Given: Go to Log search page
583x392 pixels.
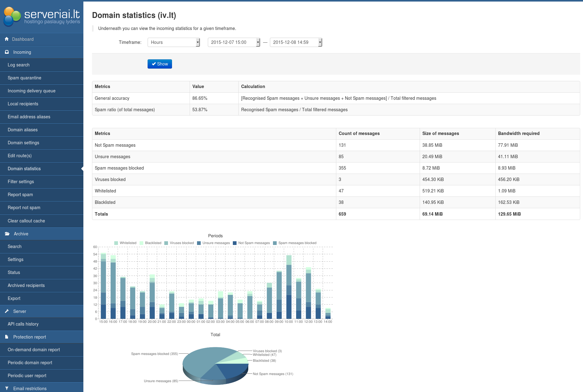Looking at the screenshot, I should click(19, 65).
